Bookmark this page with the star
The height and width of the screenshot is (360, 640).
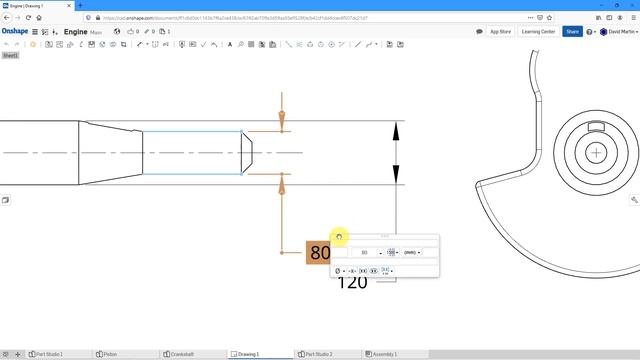(549, 18)
